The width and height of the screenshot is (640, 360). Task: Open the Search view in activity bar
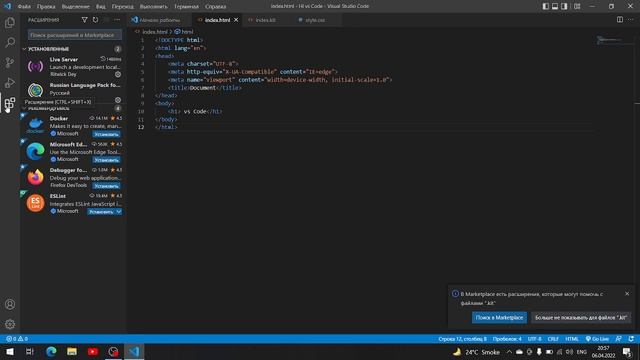(x=10, y=42)
